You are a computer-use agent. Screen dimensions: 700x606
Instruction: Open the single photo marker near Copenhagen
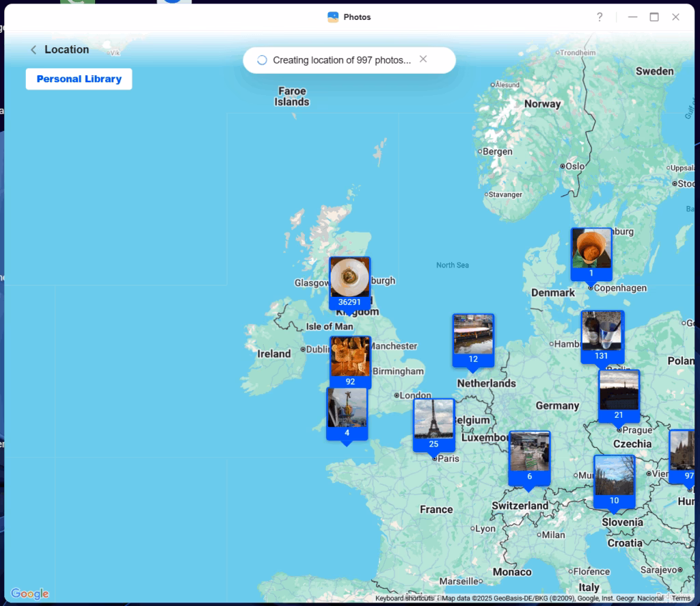pos(591,252)
